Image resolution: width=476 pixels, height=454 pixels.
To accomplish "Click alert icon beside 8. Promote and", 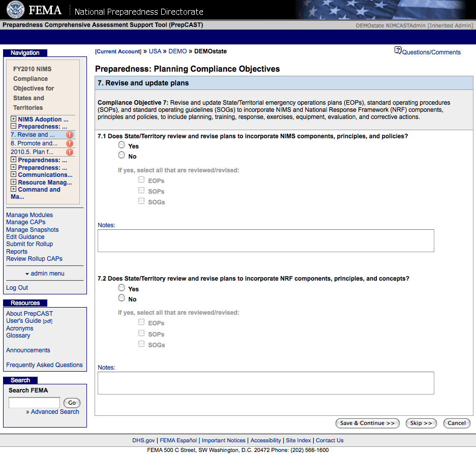I will (x=70, y=143).
